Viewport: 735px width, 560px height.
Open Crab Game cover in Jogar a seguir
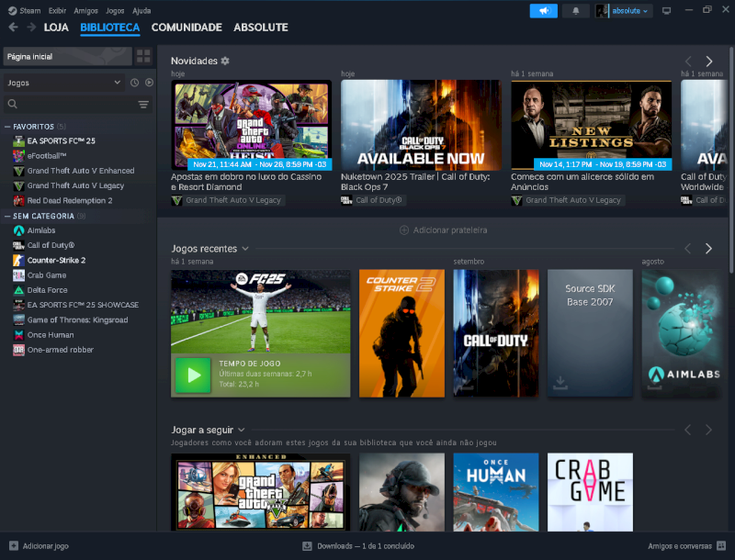[590, 492]
